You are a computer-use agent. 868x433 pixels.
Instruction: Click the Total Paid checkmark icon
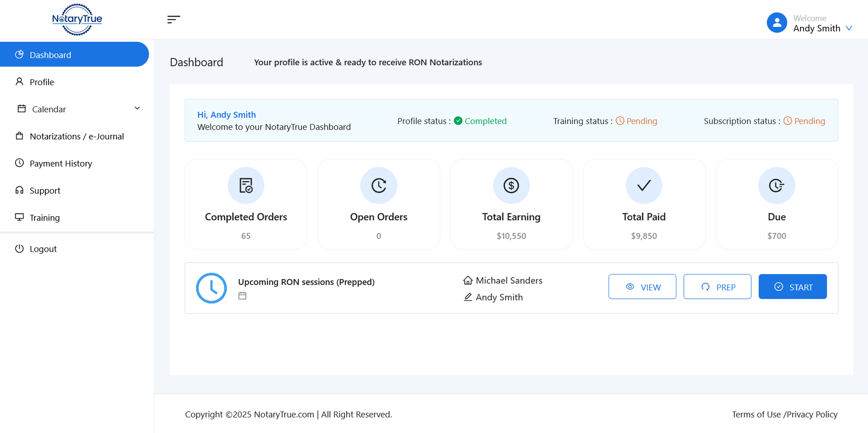644,185
